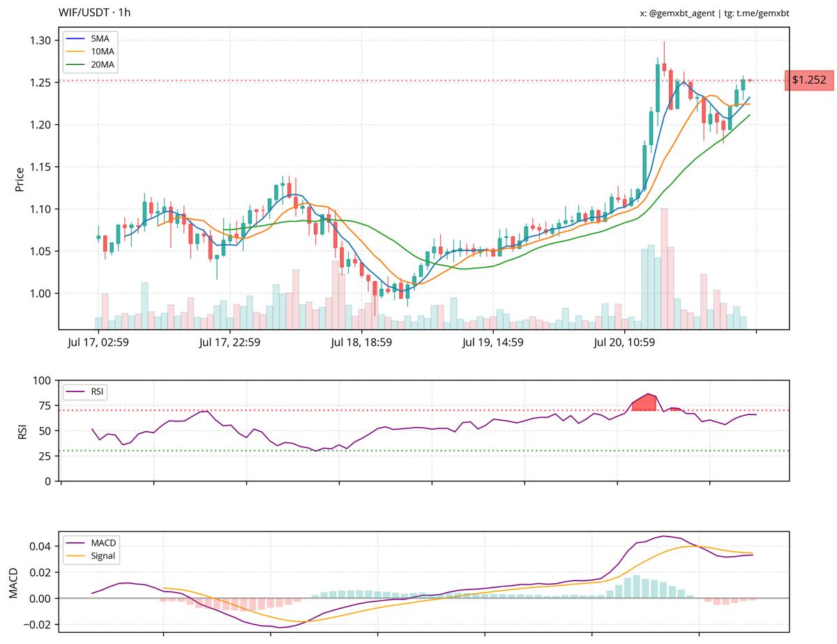
Task: Click the Signal legend entry
Action: pos(91,556)
